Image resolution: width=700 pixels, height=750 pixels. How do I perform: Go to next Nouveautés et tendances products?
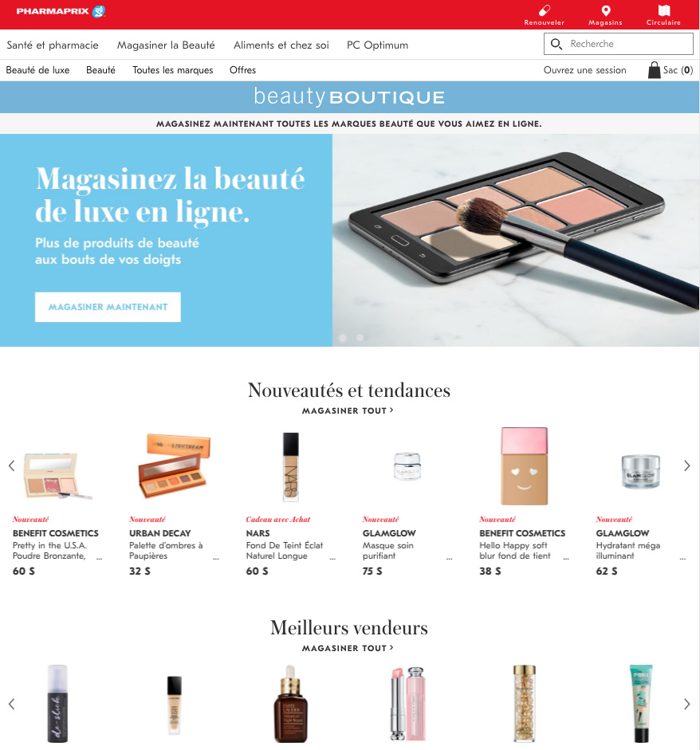click(687, 466)
